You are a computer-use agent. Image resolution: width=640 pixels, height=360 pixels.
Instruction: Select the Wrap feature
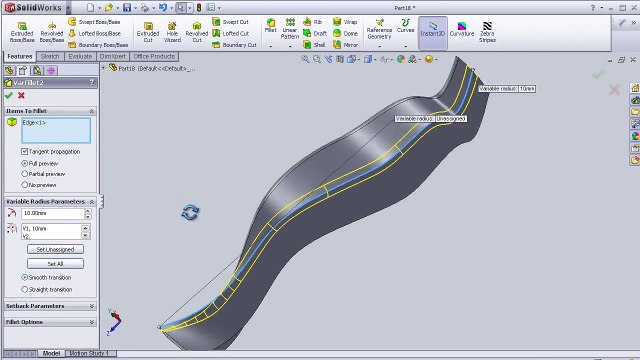345,22
